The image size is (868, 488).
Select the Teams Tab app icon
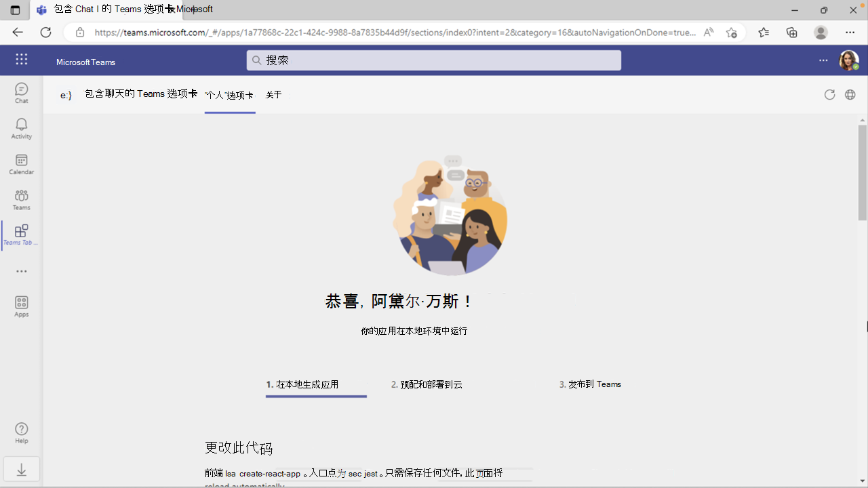pos(22,235)
